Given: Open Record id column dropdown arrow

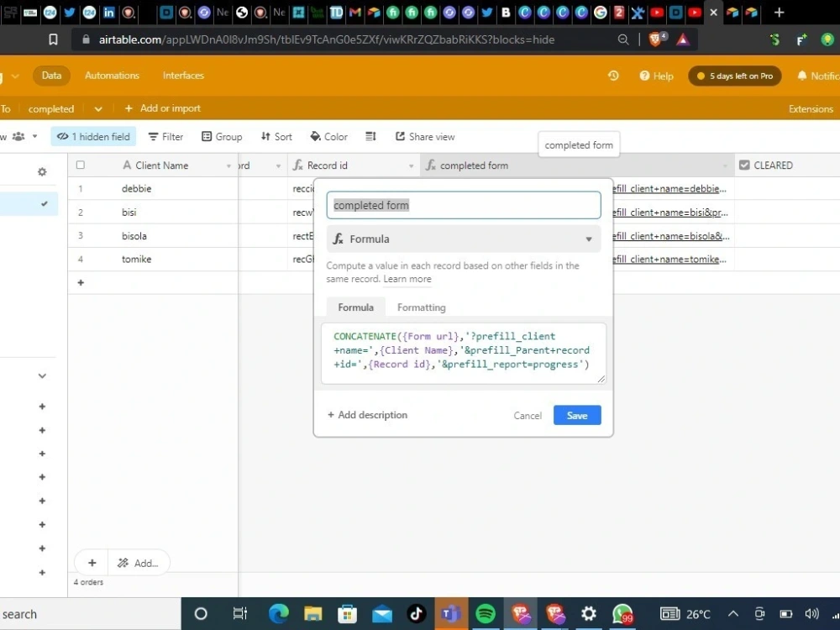Looking at the screenshot, I should (x=411, y=166).
